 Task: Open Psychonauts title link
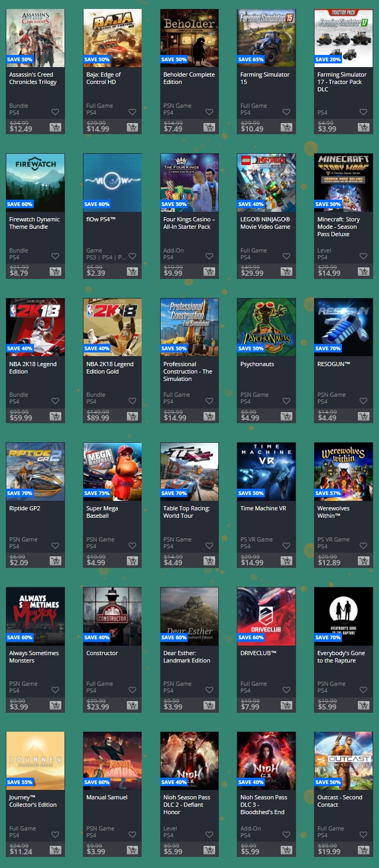257,364
